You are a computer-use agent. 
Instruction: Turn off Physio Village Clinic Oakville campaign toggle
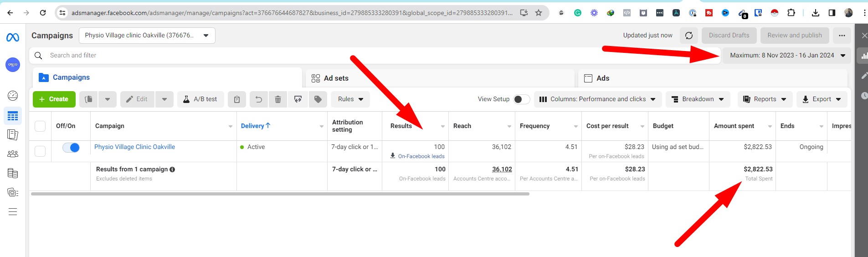tap(71, 148)
